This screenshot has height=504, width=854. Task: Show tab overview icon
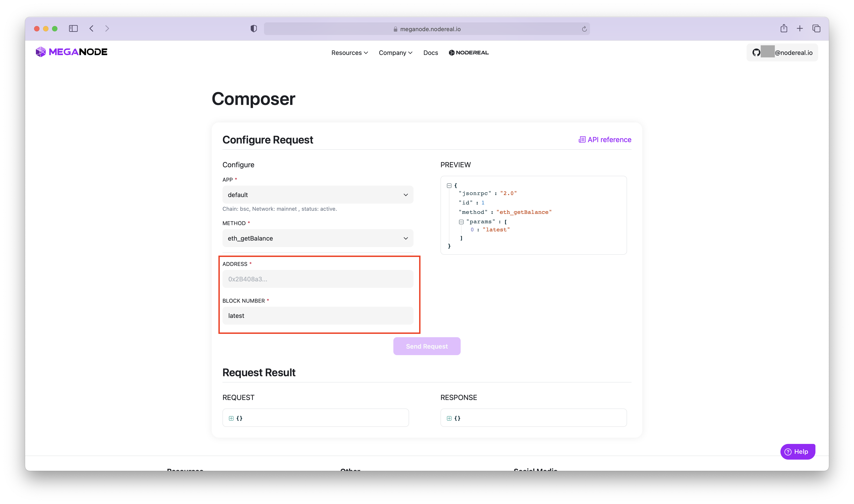click(x=816, y=28)
